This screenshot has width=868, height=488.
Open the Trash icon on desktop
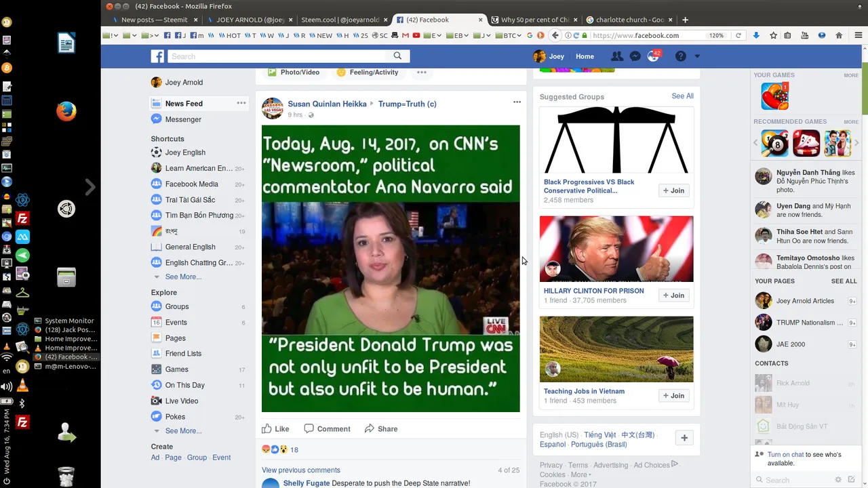coord(66,476)
